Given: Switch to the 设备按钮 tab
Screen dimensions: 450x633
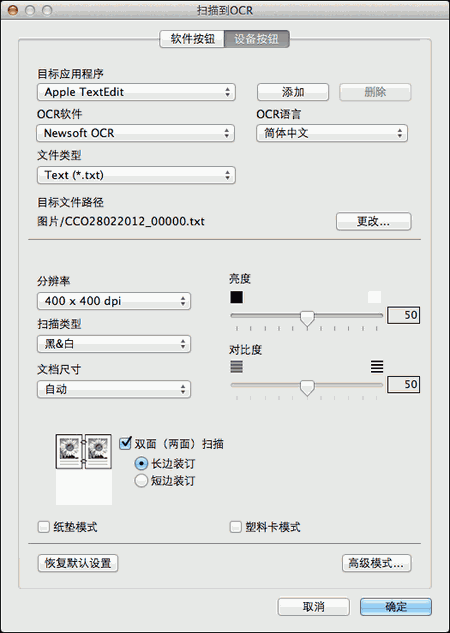Looking at the screenshot, I should 257,39.
